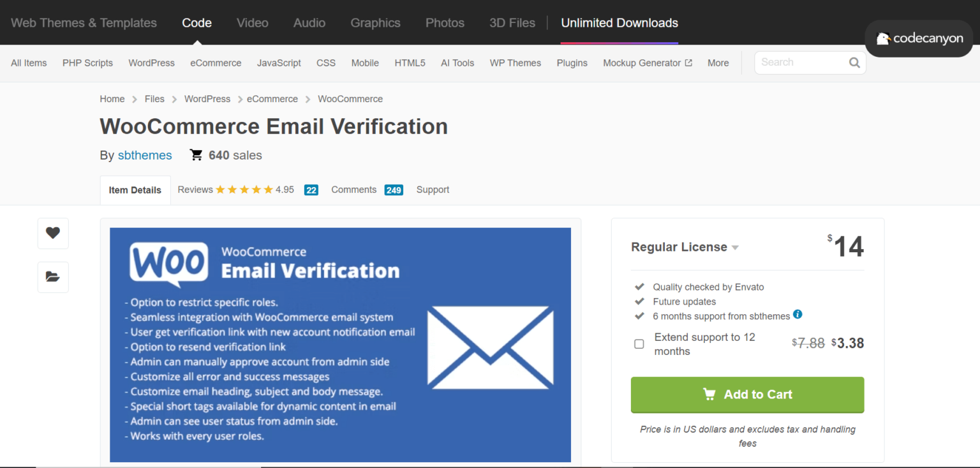This screenshot has height=468, width=980.
Task: Click the Email Verification preview image
Action: pyautogui.click(x=340, y=345)
